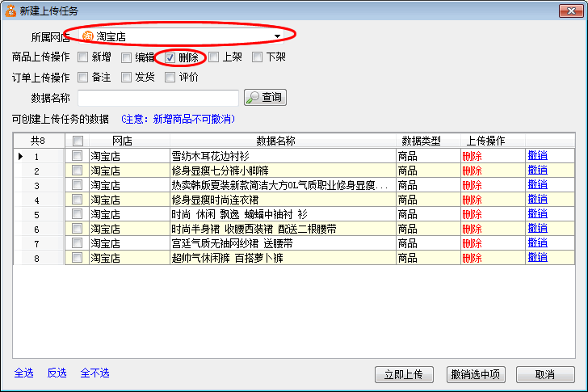Image resolution: width=588 pixels, height=392 pixels.
Task: Select data name 超帅气休闲裤 百搭萝卜裤
Action: (227, 259)
